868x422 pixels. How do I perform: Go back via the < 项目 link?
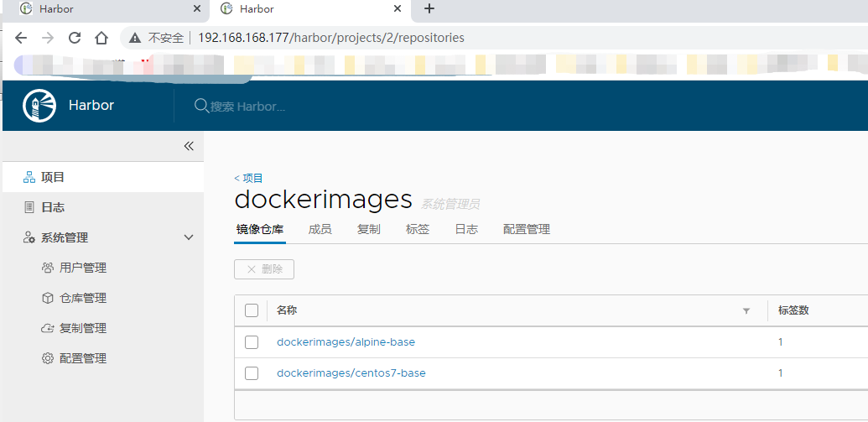coord(248,179)
